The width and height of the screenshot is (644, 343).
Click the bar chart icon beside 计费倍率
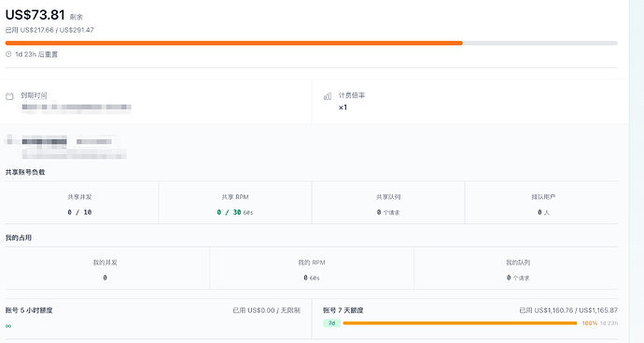point(328,96)
